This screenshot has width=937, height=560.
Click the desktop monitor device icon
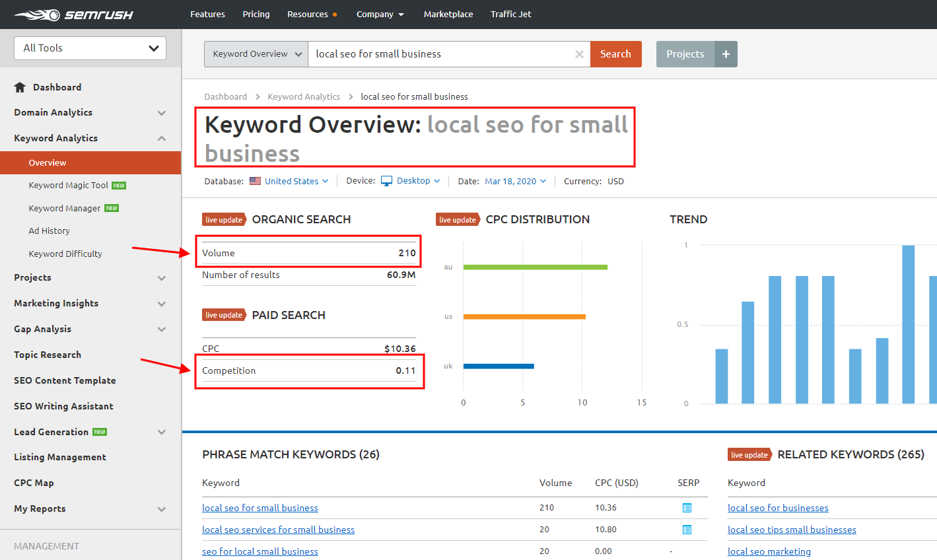[x=386, y=181]
